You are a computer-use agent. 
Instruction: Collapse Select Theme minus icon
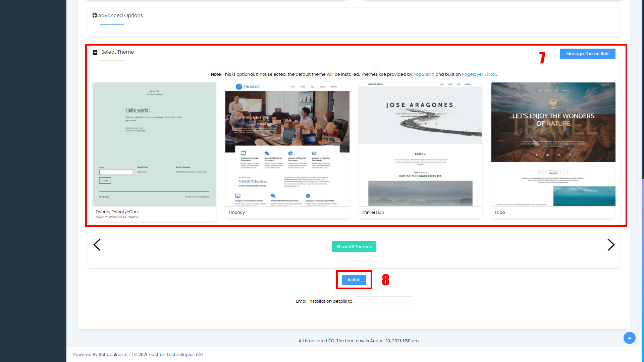click(x=95, y=52)
